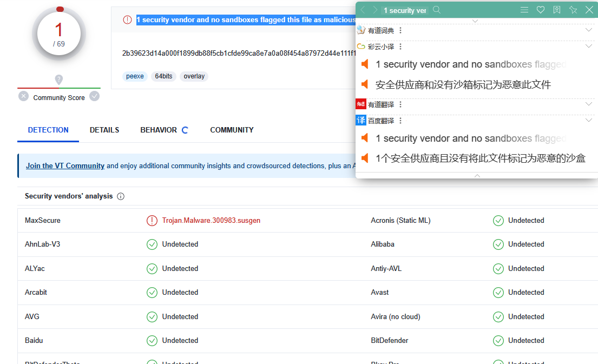Play audio for 彩云小译 English source text
Image resolution: width=598 pixels, height=364 pixels.
point(365,64)
